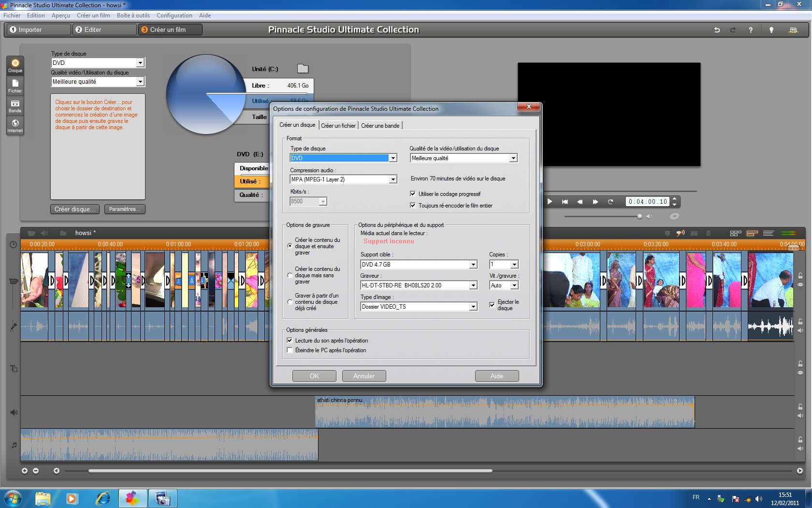Screen dimensions: 812x508
Task: Switch to 'Créer un fichier' tab
Action: (338, 126)
